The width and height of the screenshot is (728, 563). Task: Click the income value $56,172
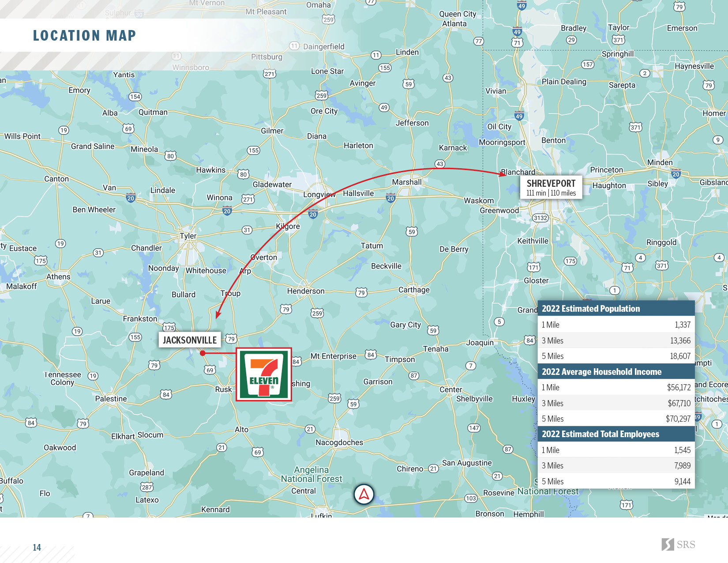[x=679, y=387]
